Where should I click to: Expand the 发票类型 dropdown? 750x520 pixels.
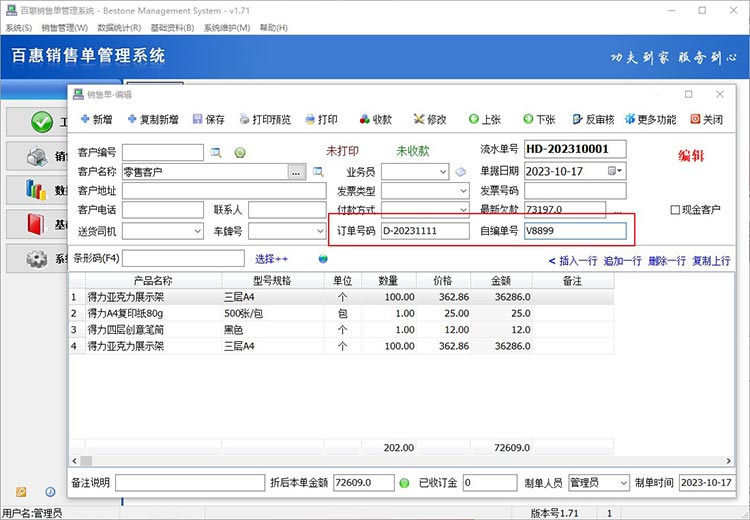point(463,191)
